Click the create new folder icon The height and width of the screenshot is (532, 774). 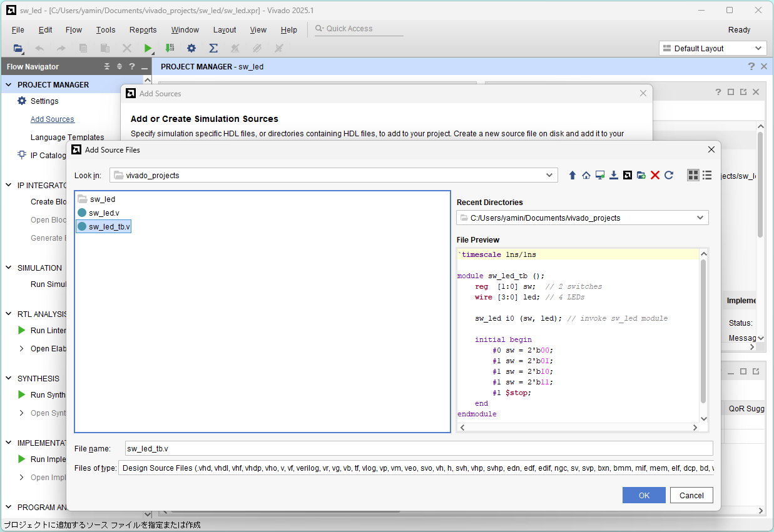(641, 176)
